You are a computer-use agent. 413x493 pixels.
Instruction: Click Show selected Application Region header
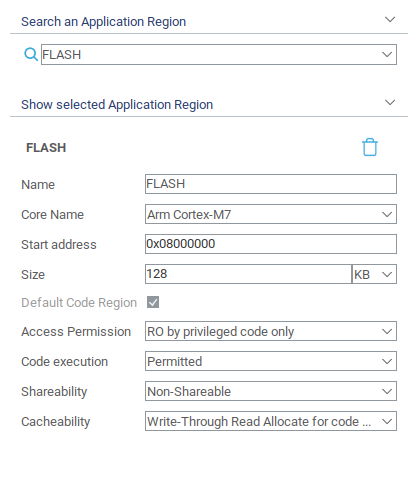point(117,105)
